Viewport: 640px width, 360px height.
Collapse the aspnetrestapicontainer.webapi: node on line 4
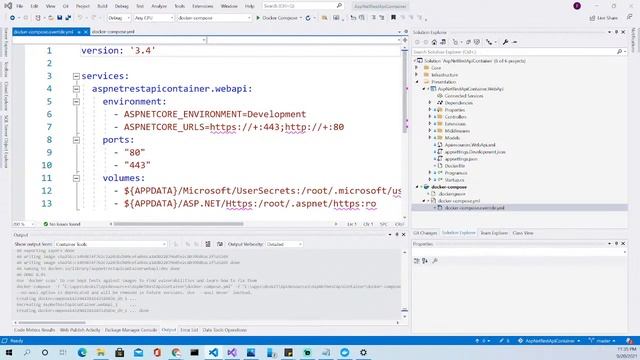click(x=76, y=89)
